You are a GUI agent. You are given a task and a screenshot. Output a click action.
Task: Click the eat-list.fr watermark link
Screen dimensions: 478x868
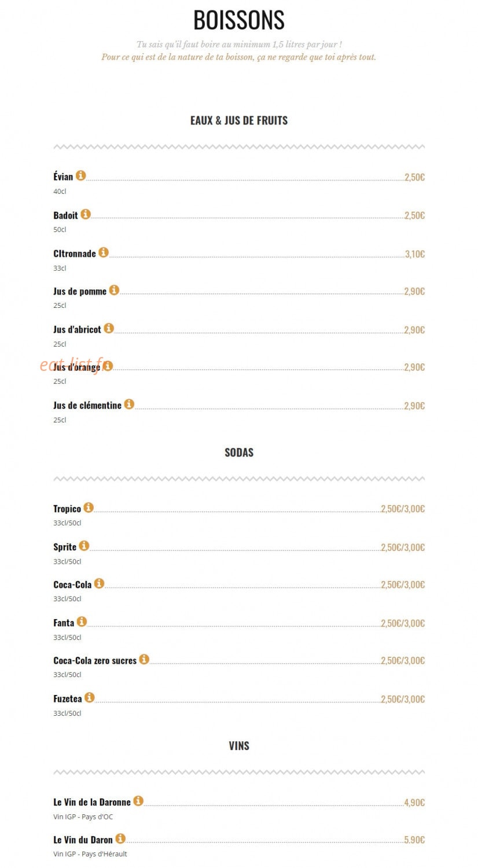[x=71, y=365]
